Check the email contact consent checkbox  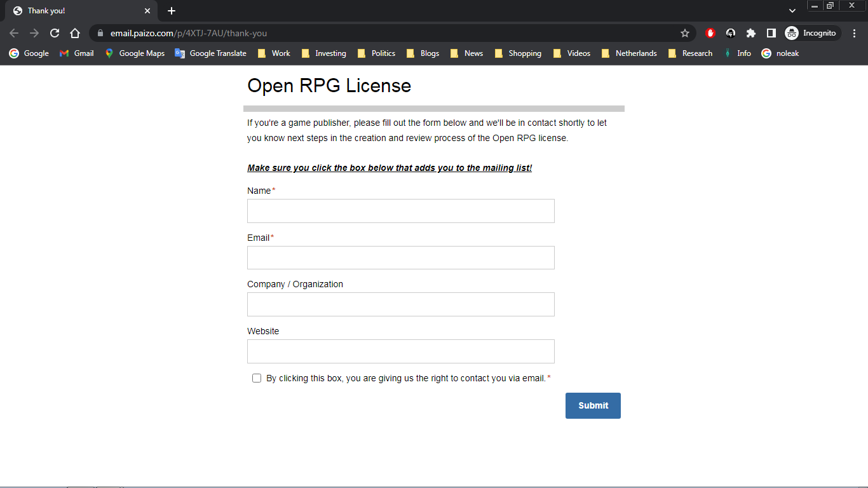click(x=257, y=378)
